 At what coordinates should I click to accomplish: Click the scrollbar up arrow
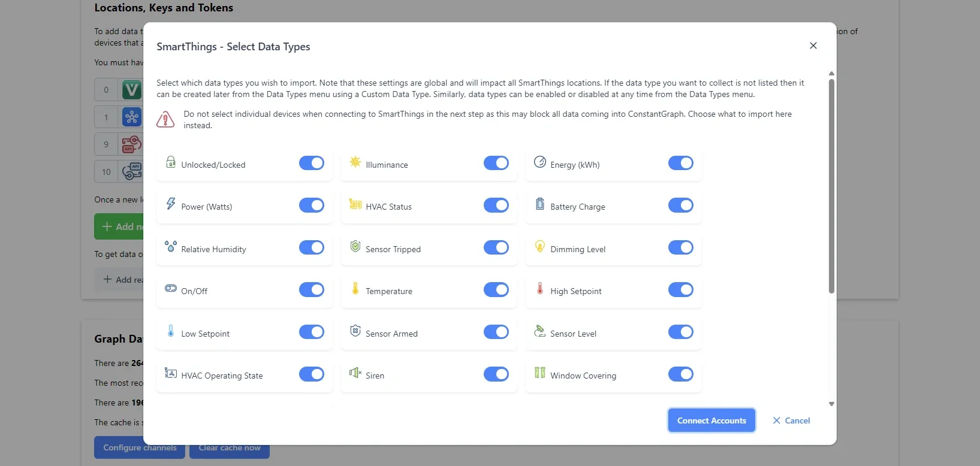831,74
